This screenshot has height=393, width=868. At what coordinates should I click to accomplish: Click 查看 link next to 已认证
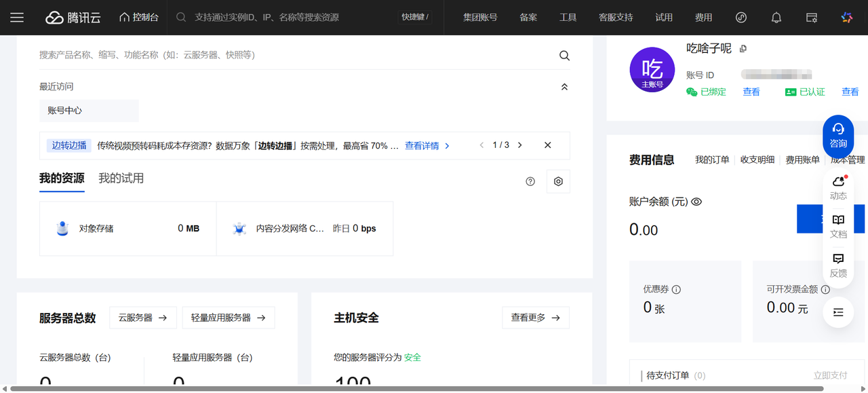(x=850, y=92)
